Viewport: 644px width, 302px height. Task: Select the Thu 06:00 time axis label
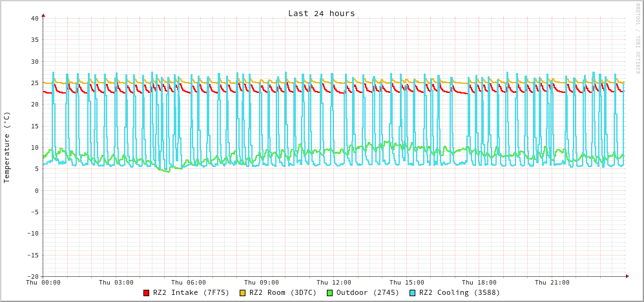pyautogui.click(x=189, y=283)
